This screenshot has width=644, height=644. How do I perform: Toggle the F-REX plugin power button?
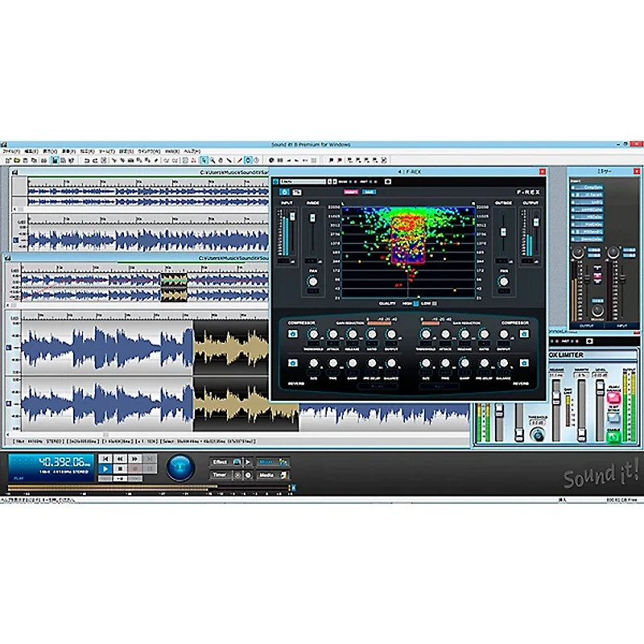[284, 192]
